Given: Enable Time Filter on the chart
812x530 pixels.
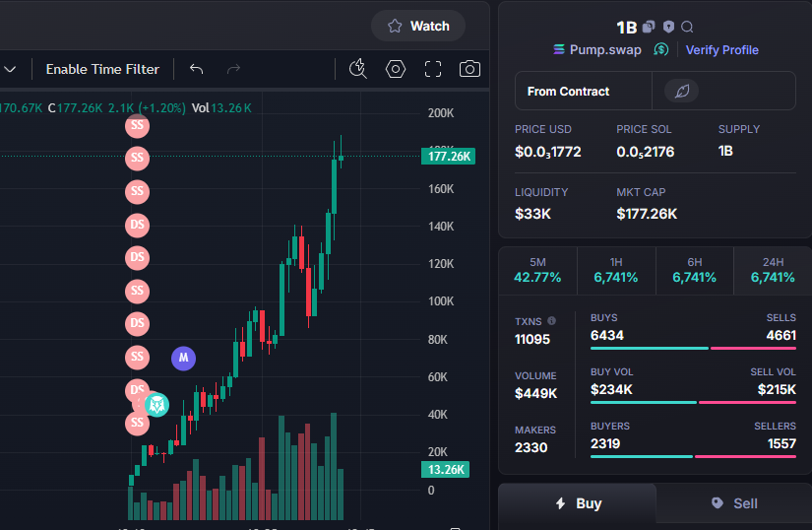Looking at the screenshot, I should 102,69.
